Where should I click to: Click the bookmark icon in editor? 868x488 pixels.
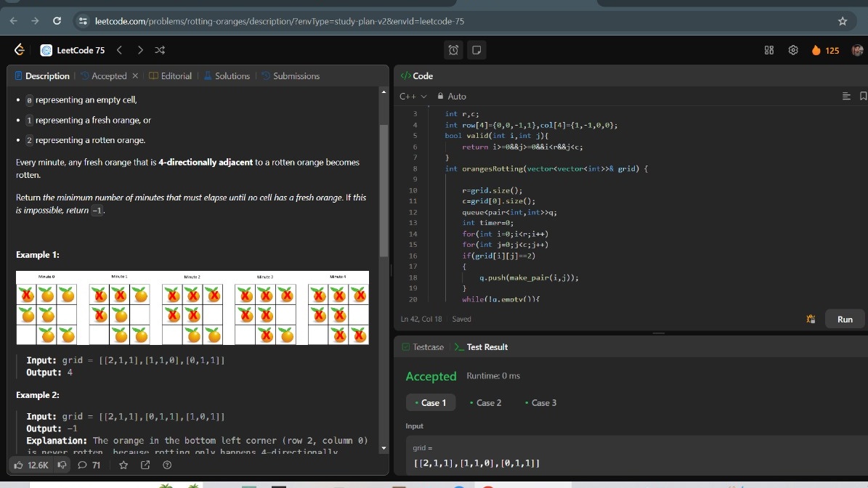863,97
